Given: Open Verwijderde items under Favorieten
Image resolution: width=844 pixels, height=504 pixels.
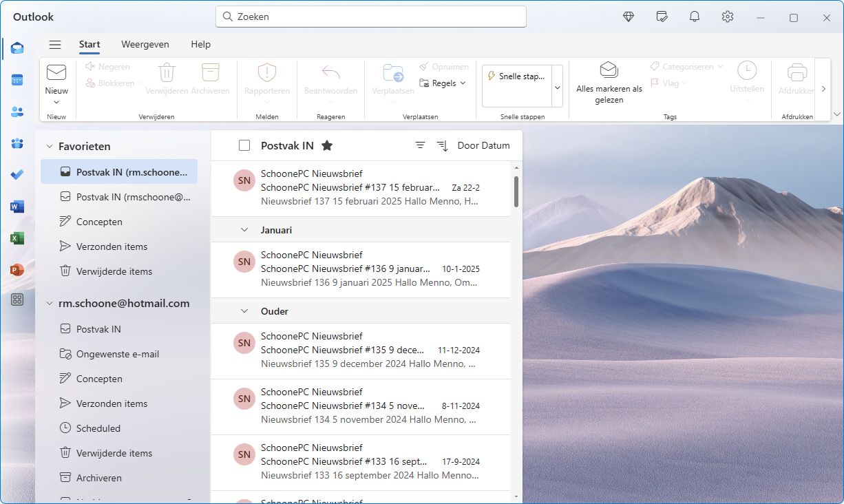Looking at the screenshot, I should pos(119,271).
